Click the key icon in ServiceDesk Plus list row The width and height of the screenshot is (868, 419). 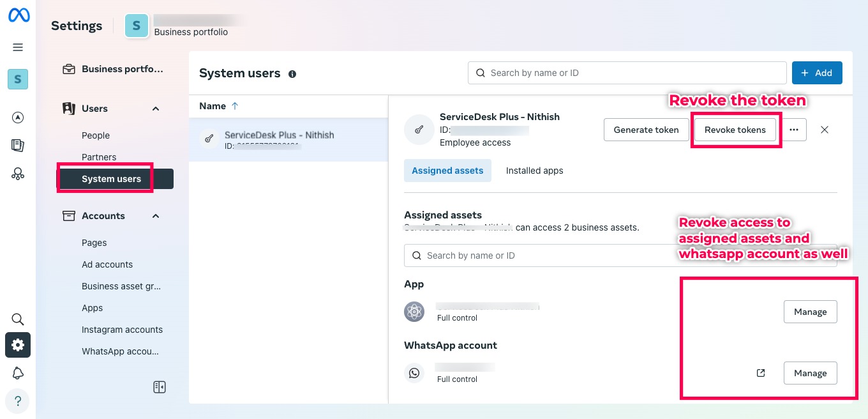208,138
